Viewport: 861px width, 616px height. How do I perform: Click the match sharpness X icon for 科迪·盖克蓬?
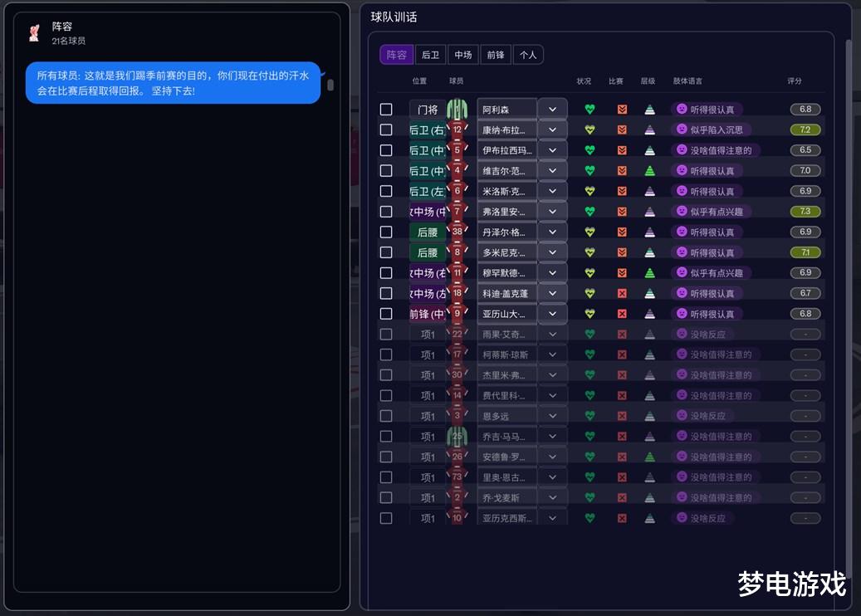tap(622, 293)
